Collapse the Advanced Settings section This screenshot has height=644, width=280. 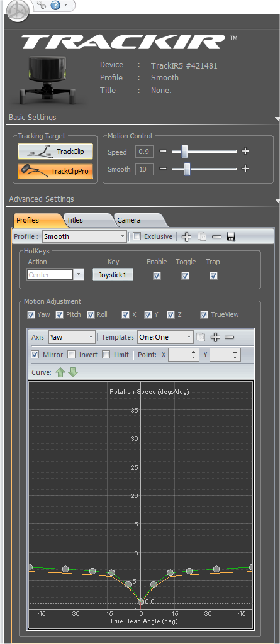pyautogui.click(x=277, y=201)
